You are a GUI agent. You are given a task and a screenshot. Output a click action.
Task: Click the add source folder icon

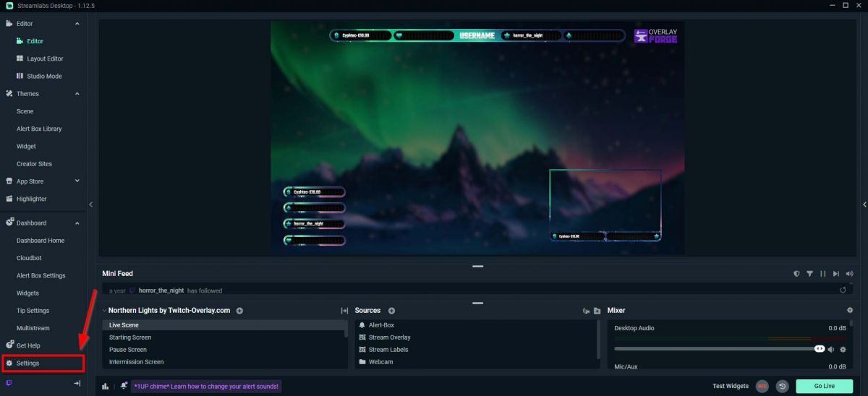tap(597, 311)
